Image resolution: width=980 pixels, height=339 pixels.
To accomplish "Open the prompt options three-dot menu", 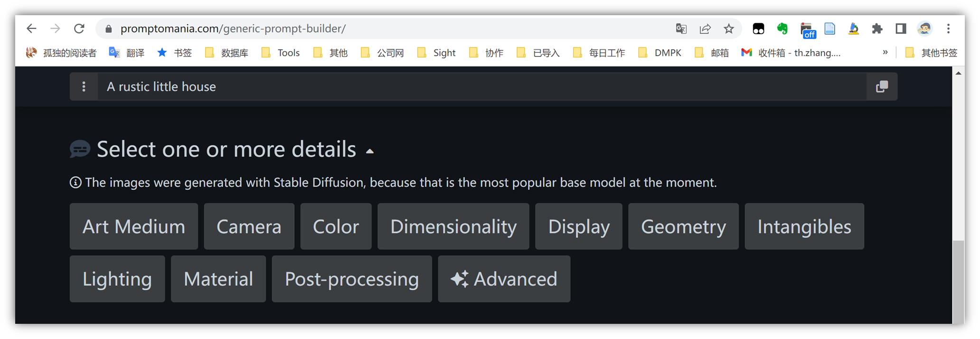I will tap(84, 86).
